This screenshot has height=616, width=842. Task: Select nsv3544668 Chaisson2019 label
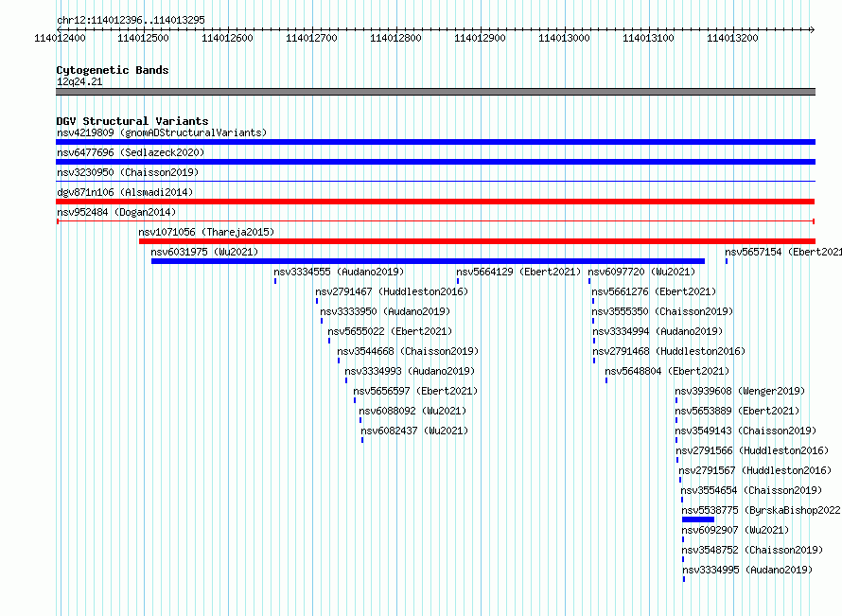click(x=408, y=351)
